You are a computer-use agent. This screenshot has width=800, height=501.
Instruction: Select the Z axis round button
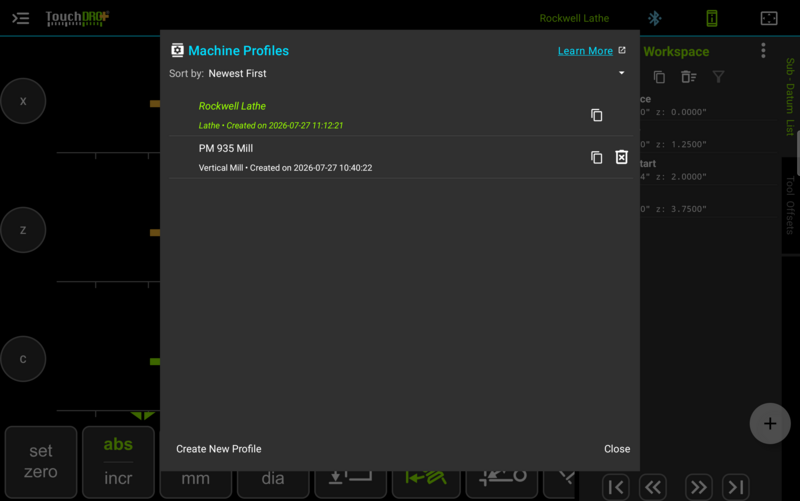(x=23, y=230)
